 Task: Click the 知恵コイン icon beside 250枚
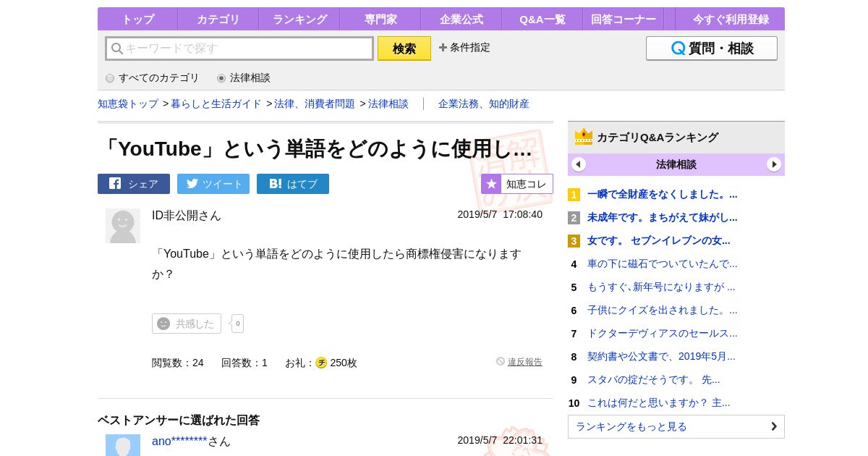point(321,363)
